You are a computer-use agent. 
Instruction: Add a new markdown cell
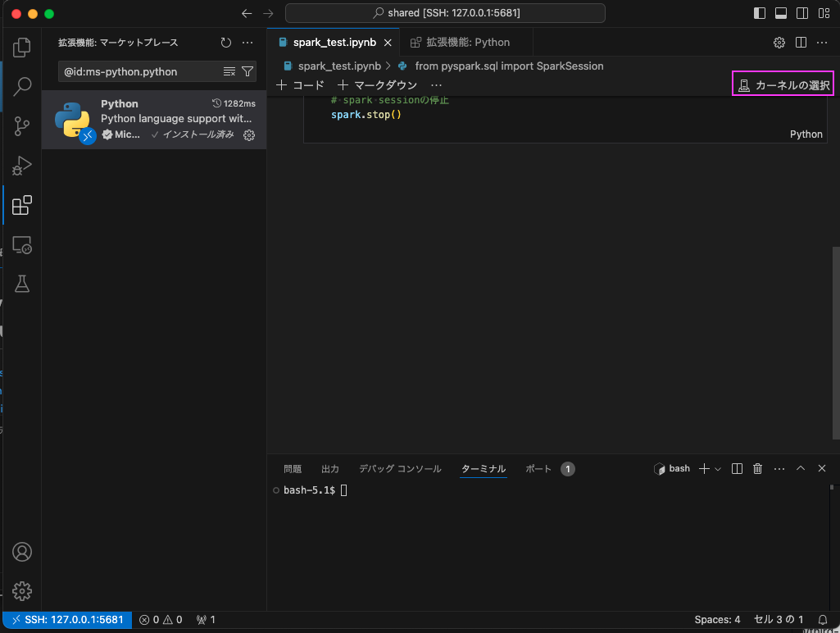click(x=377, y=84)
